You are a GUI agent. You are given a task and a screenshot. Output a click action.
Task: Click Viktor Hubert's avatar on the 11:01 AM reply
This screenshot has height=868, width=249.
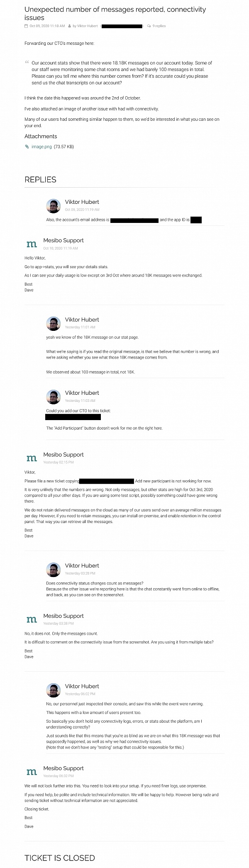[53, 323]
